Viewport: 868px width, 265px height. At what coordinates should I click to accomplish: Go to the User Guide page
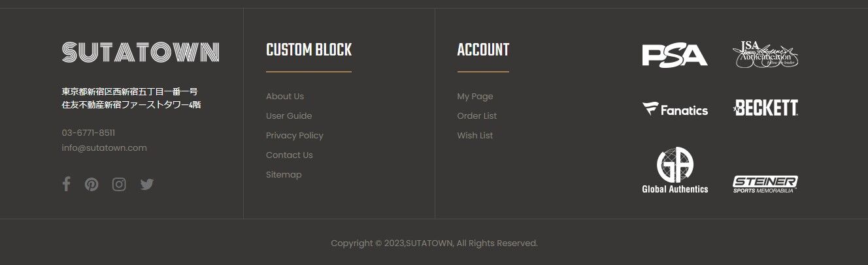(x=289, y=116)
